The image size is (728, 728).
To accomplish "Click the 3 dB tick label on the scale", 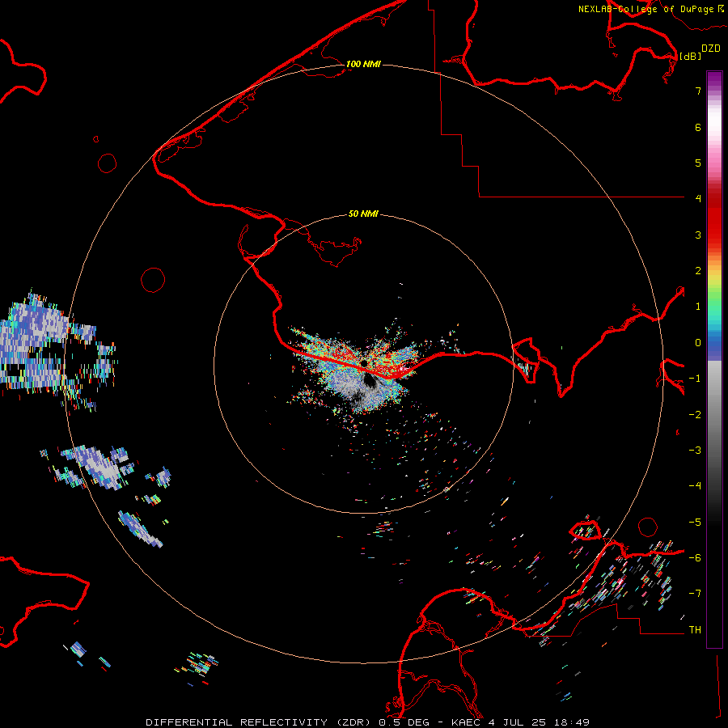I will tap(698, 235).
